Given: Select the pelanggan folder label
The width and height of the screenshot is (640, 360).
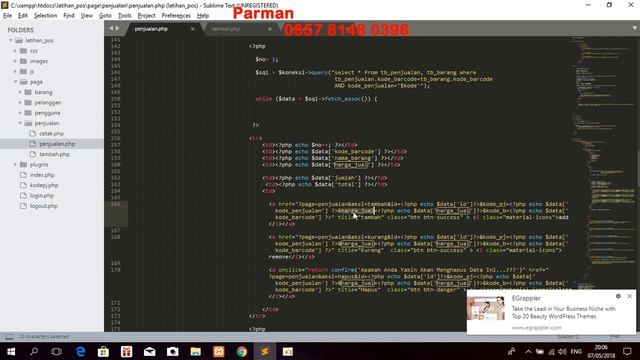Looking at the screenshot, I should coord(48,102).
